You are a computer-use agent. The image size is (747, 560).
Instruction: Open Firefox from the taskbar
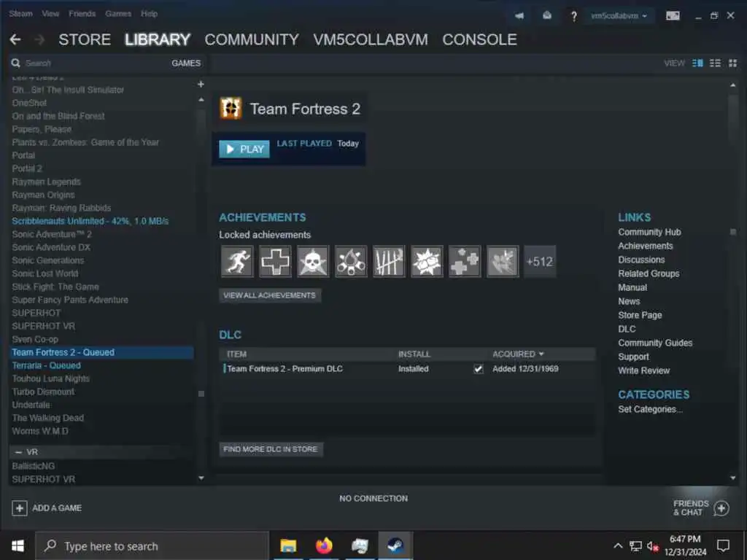324,545
